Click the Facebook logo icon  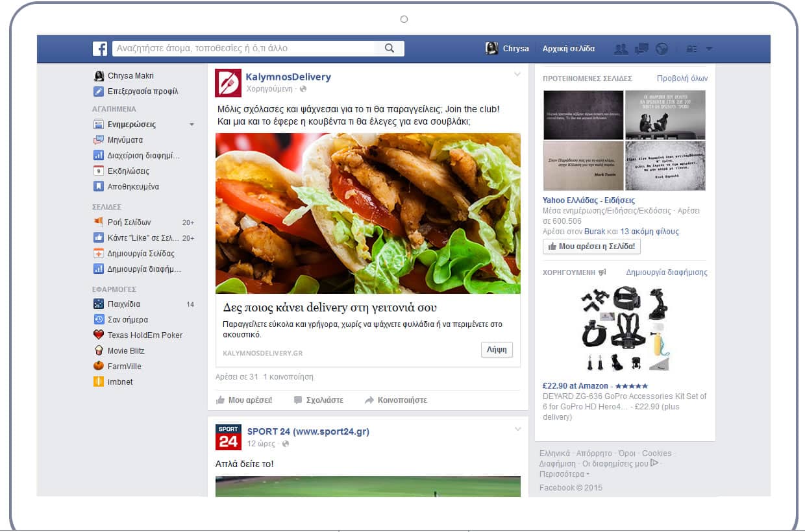click(100, 49)
